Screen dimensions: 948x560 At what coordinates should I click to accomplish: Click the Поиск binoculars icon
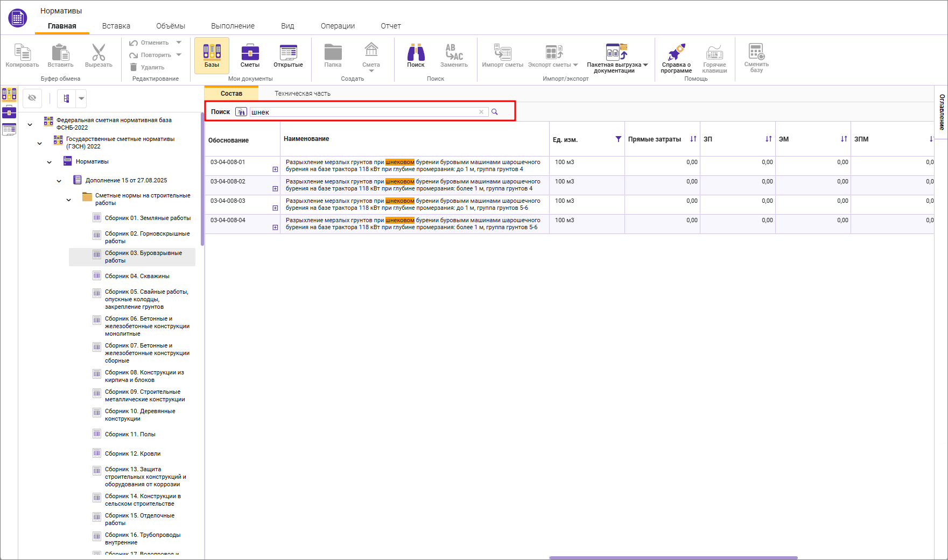[416, 55]
